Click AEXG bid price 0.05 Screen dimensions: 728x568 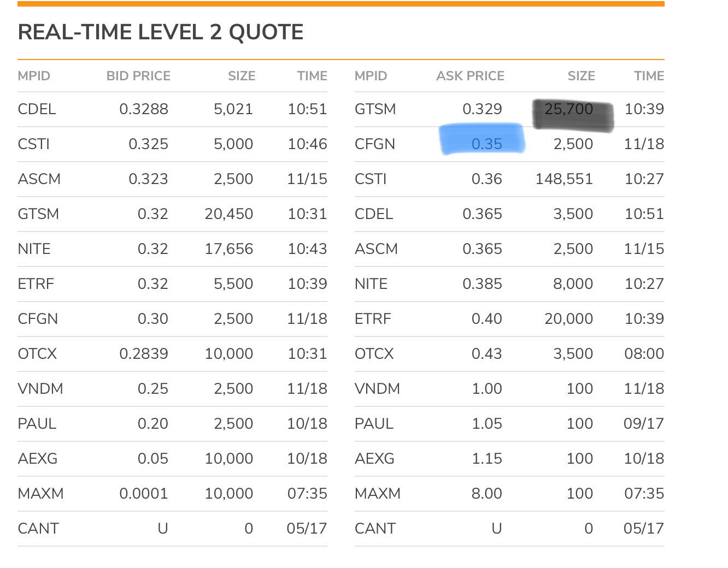point(152,459)
